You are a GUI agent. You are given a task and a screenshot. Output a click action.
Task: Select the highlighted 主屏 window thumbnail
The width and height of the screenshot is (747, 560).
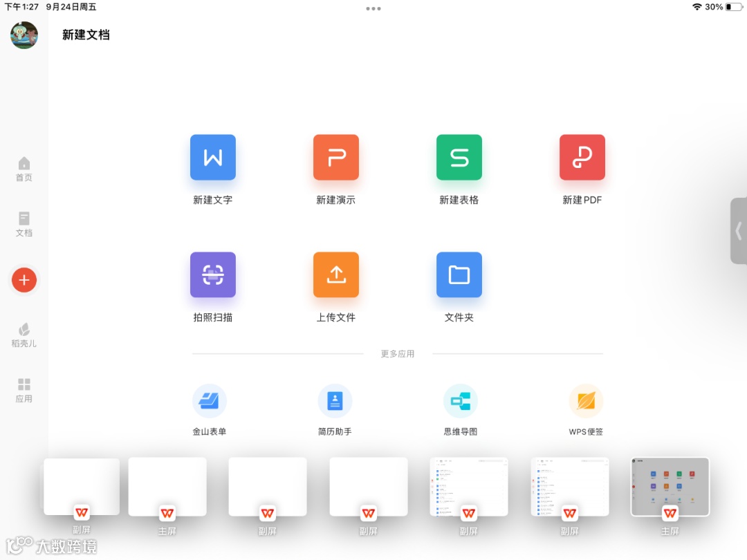(x=670, y=487)
